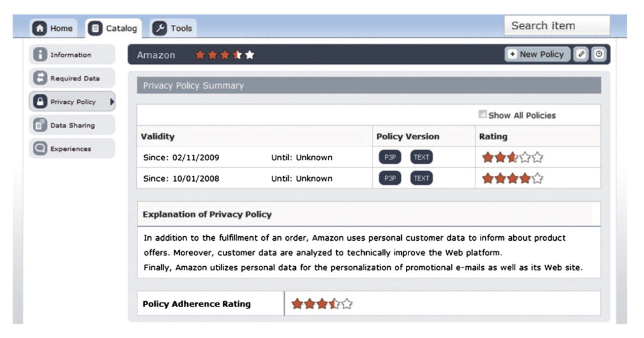Click the Experiences speech bubble icon
Screen dimensions: 644x338
[40, 148]
